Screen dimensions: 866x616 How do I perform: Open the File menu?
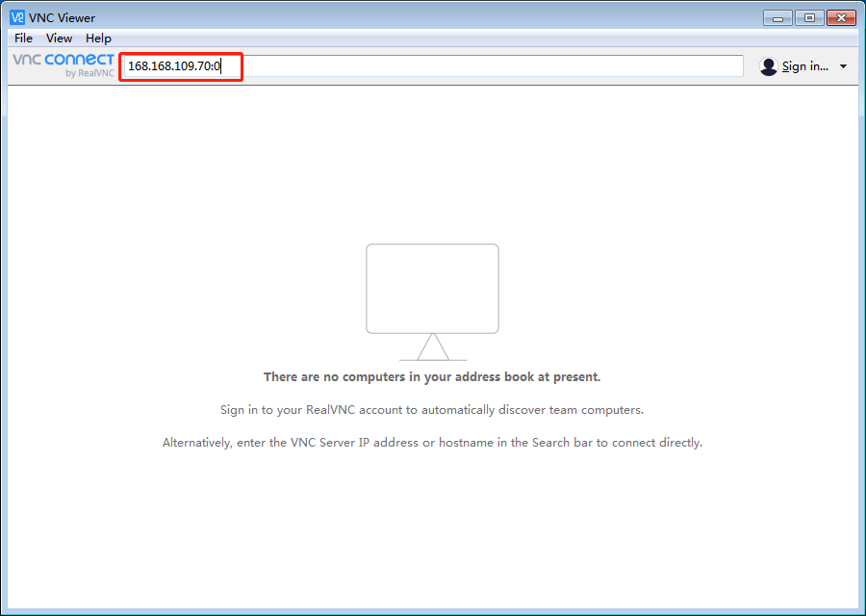coord(23,38)
